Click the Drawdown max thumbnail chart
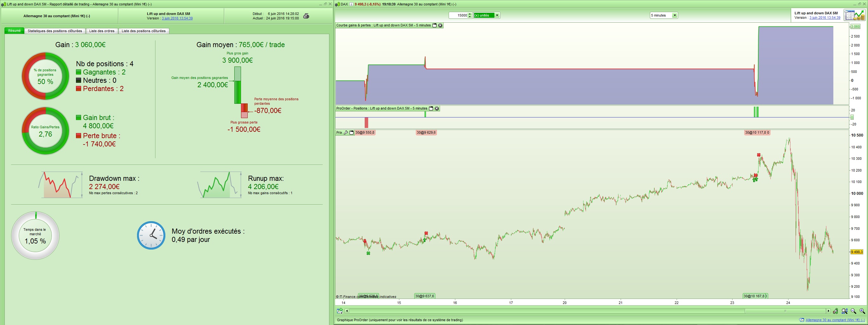The width and height of the screenshot is (868, 325). click(61, 185)
